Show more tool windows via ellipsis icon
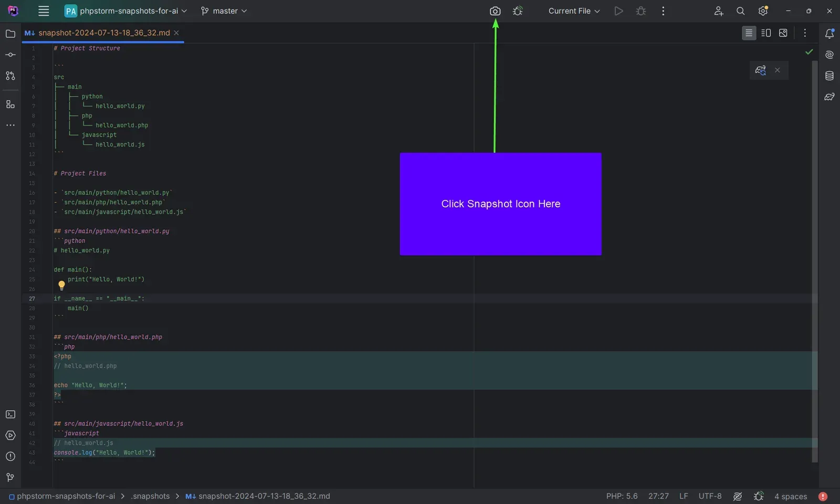840x504 pixels. click(x=10, y=125)
